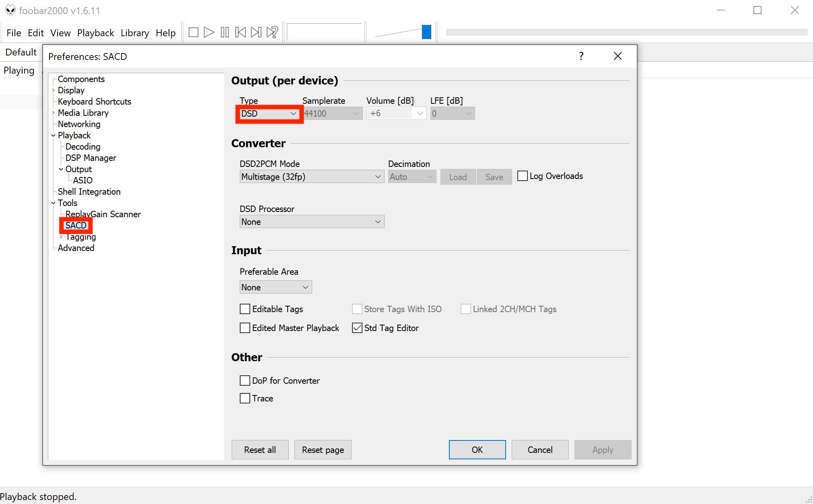Toggle the Log Overloads checkbox

[522, 176]
